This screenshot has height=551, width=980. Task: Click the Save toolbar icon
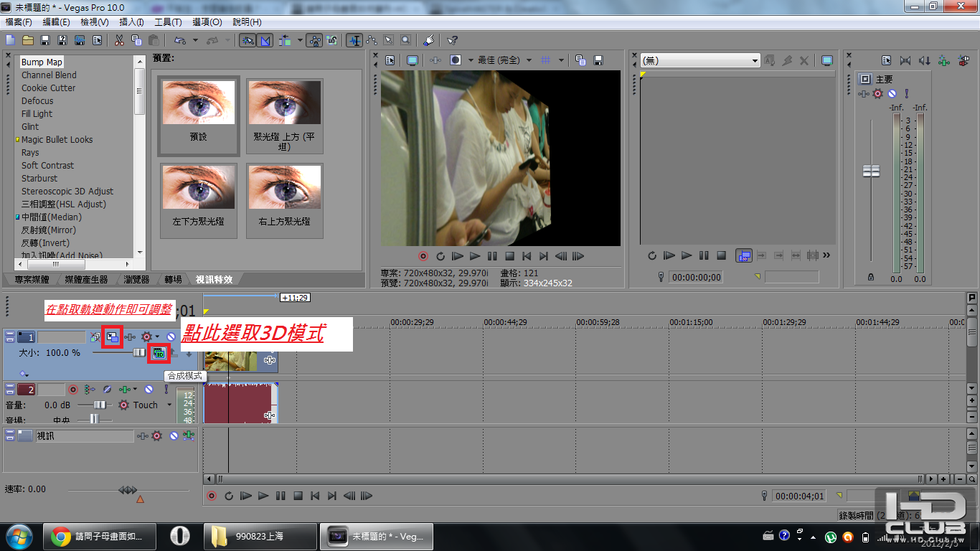44,40
